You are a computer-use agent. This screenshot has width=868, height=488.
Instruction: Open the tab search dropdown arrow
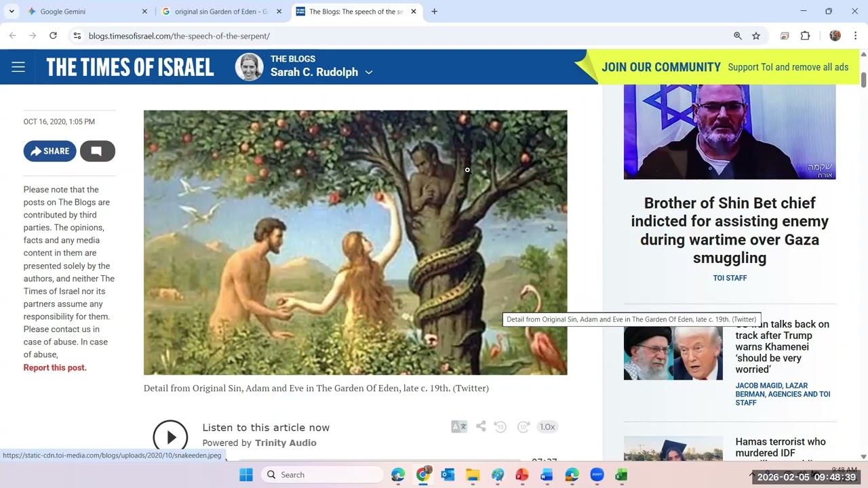point(12,12)
